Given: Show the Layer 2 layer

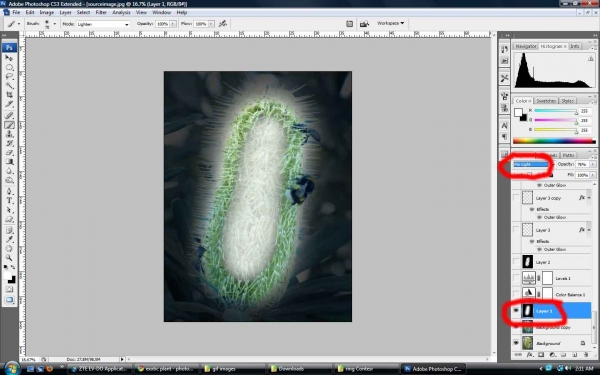Looking at the screenshot, I should pos(516,262).
